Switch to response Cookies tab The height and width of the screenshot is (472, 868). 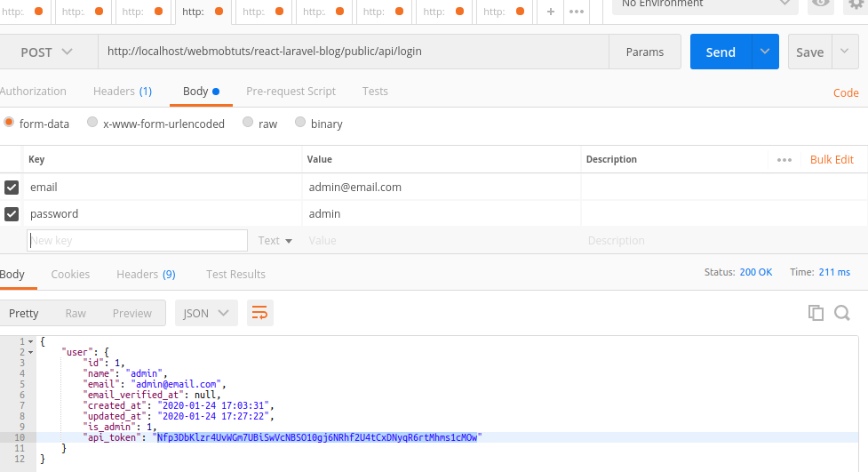(70, 275)
